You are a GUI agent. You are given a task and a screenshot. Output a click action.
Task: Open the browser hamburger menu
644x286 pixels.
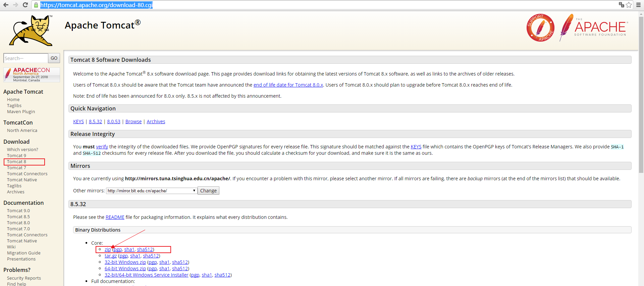[x=638, y=5]
